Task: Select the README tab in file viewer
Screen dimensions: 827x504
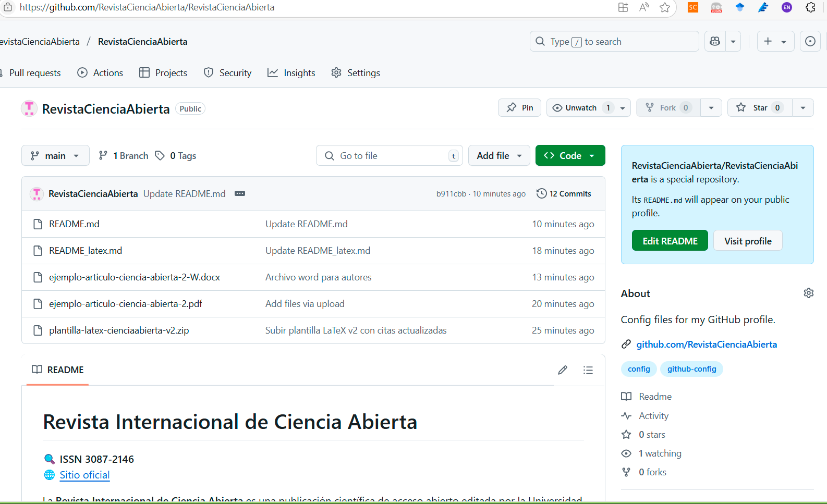Action: [x=57, y=370]
